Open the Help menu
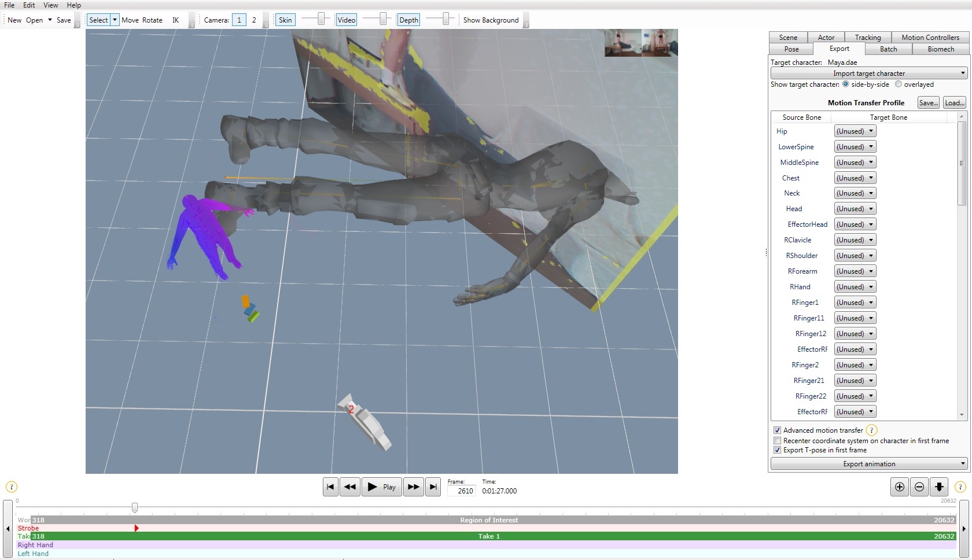Image resolution: width=972 pixels, height=560 pixels. point(74,5)
